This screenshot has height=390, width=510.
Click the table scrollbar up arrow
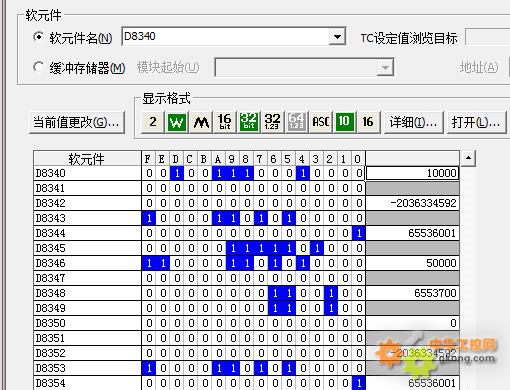tap(468, 158)
